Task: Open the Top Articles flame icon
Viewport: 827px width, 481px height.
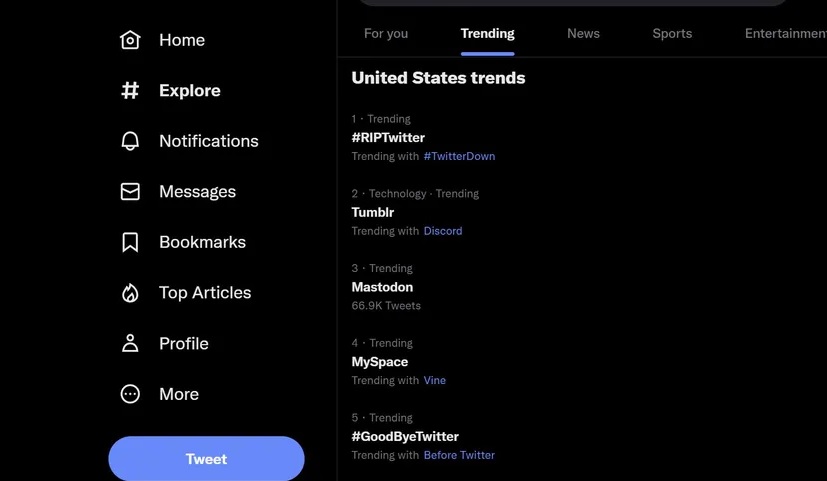Action: coord(130,293)
